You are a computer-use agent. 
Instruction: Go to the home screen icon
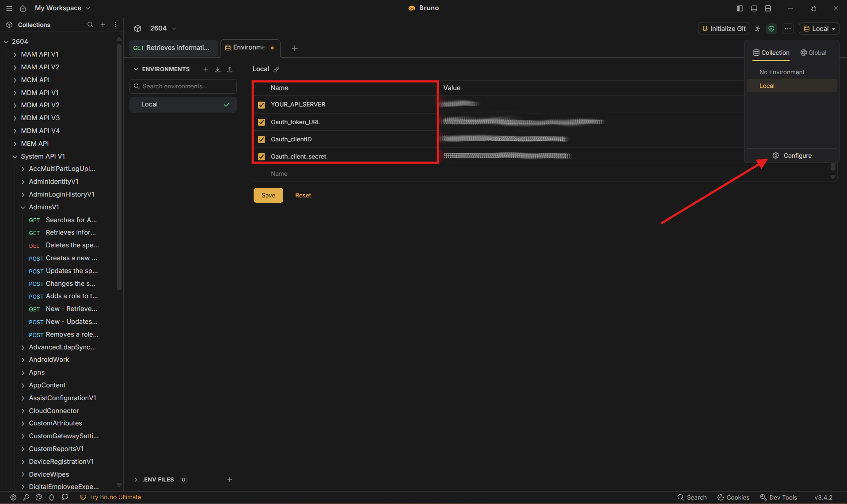coord(23,8)
